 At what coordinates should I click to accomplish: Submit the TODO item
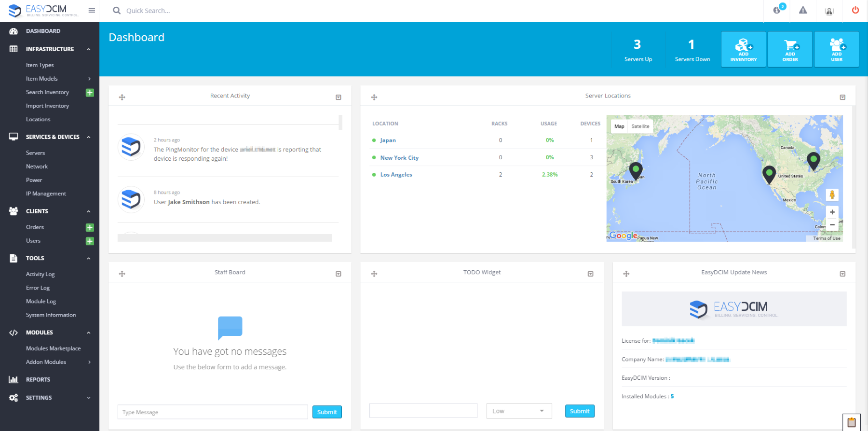click(580, 411)
